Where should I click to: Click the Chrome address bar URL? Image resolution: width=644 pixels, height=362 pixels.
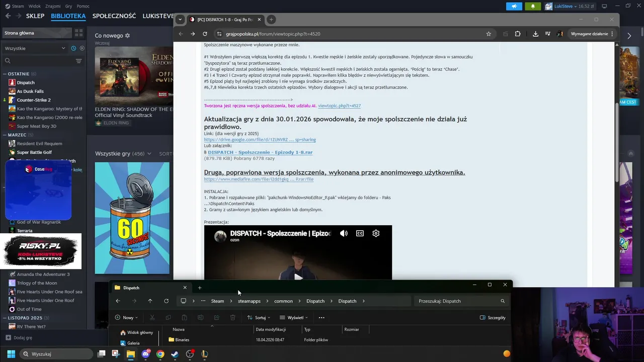pos(273,34)
